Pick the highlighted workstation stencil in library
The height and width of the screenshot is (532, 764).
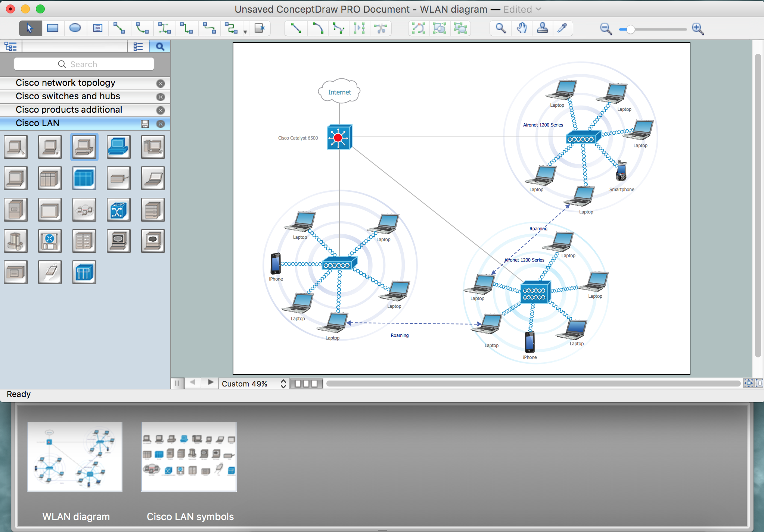pos(84,147)
